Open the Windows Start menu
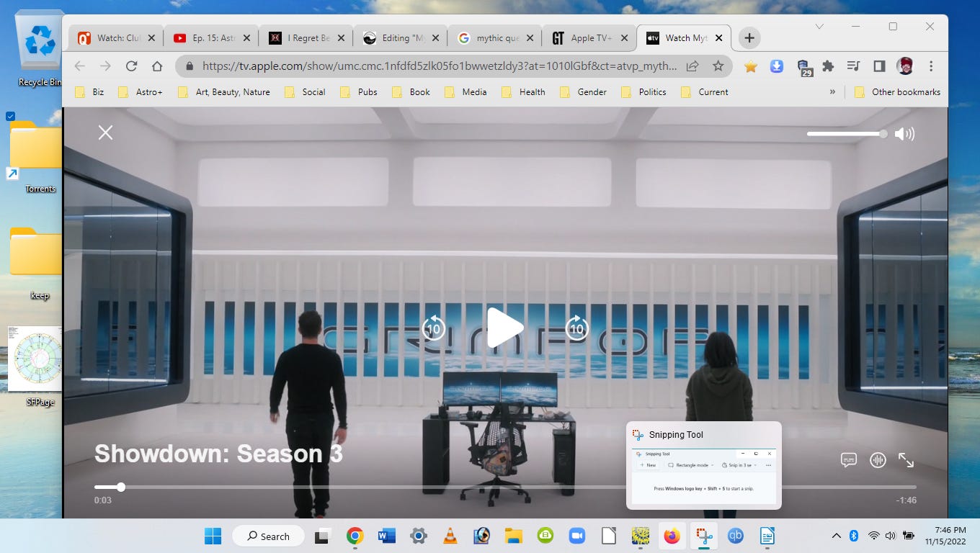This screenshot has height=553, width=980. [x=213, y=536]
